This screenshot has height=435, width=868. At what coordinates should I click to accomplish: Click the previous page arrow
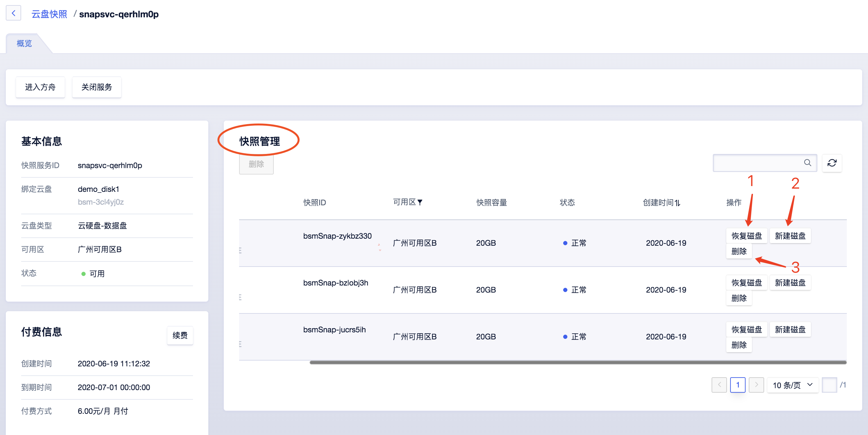tap(719, 385)
